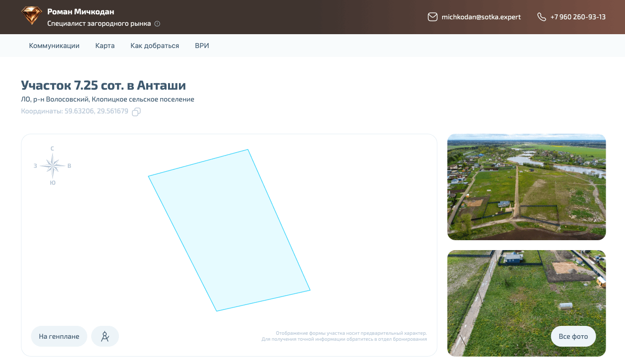This screenshot has height=364, width=625.
Task: Open the aerial photo of the road
Action: click(526, 303)
